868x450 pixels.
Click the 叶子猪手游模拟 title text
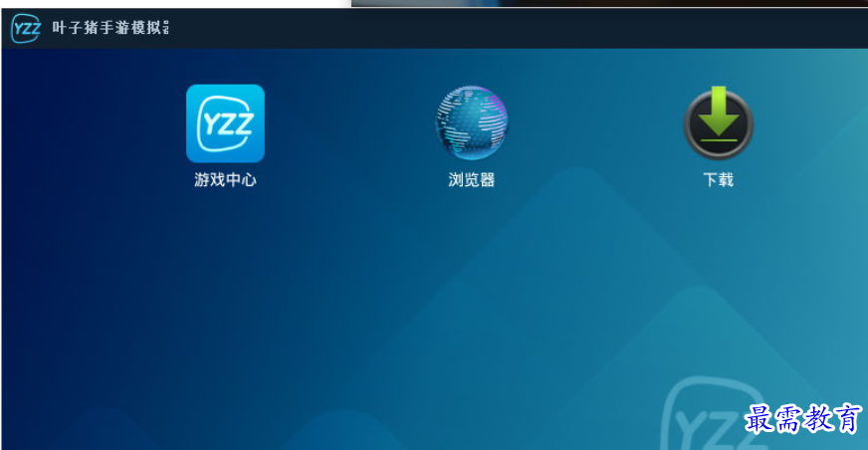pos(110,28)
